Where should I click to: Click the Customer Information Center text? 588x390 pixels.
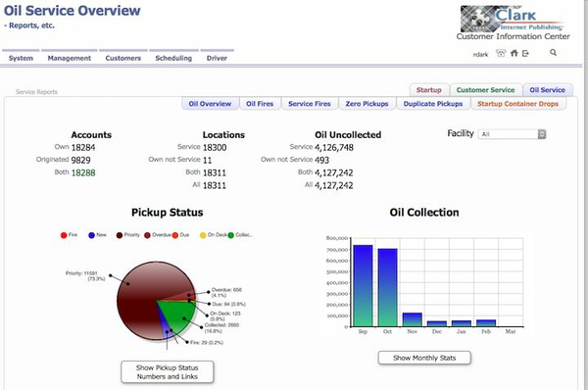click(513, 36)
